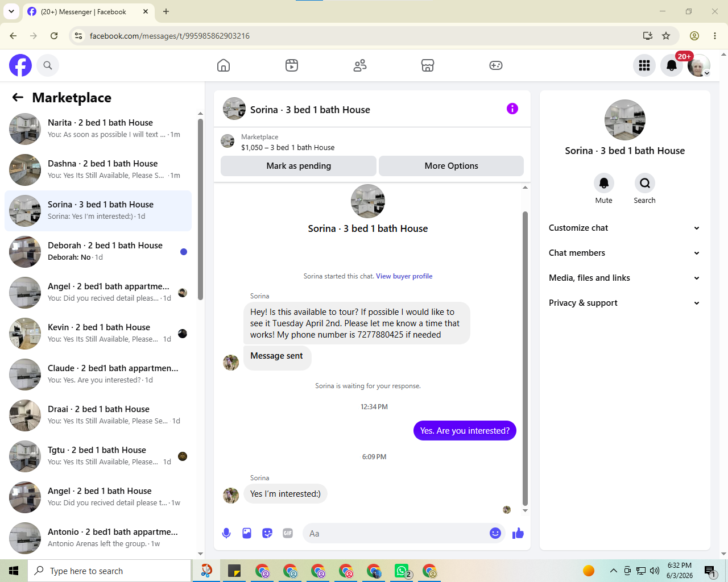728x582 pixels.
Task: Open the emoji picker in message box
Action: tap(495, 533)
